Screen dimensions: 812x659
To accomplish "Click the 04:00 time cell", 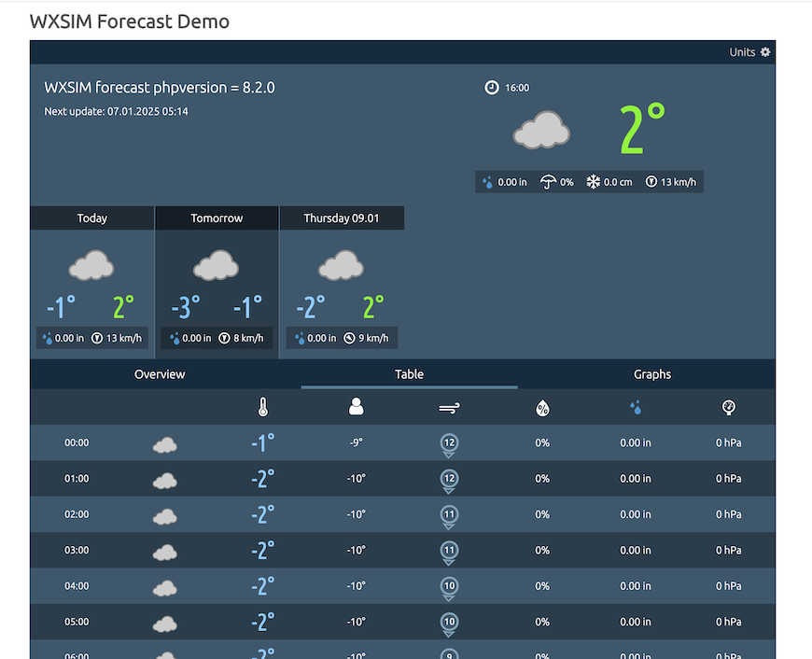I will [x=77, y=586].
